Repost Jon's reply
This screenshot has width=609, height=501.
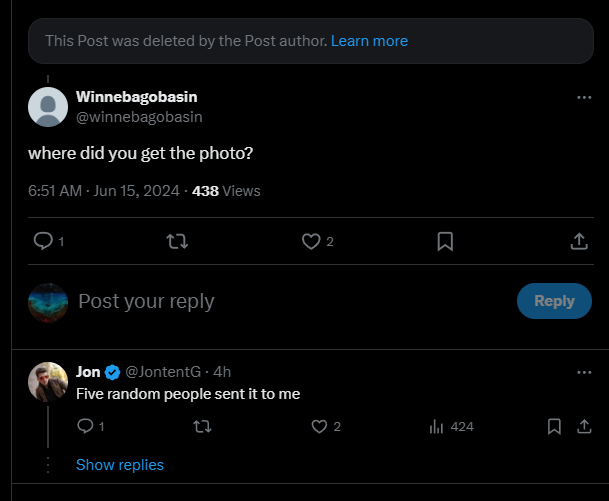pyautogui.click(x=202, y=426)
